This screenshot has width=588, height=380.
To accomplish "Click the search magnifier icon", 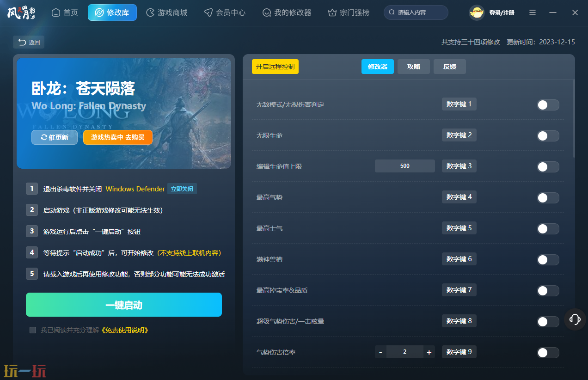I will [392, 12].
